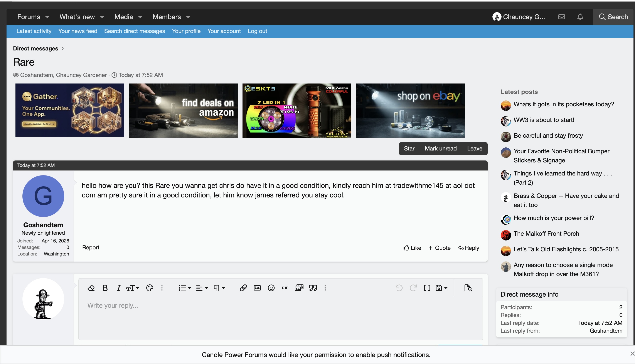Open 'Be careful and stay frosty' thread

pos(548,135)
